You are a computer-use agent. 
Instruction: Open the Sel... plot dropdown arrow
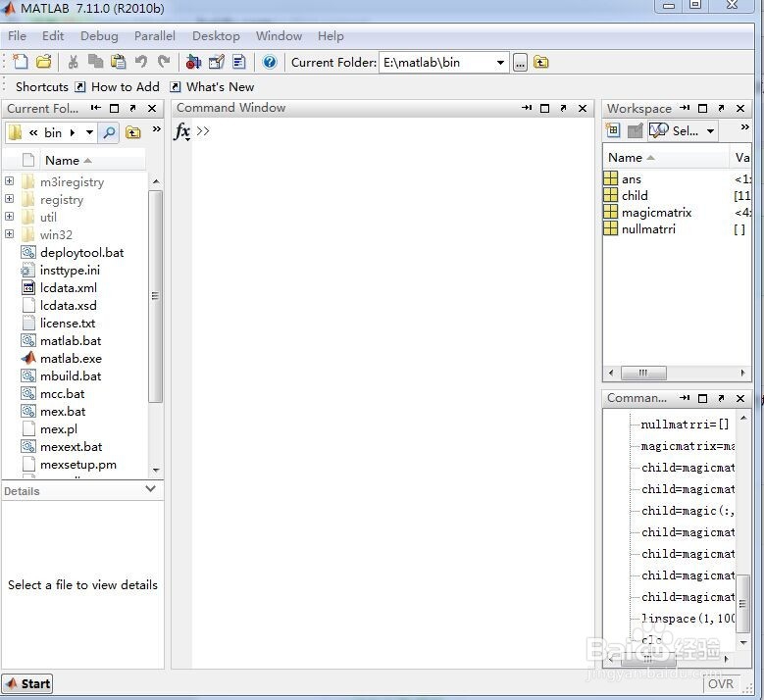click(710, 131)
